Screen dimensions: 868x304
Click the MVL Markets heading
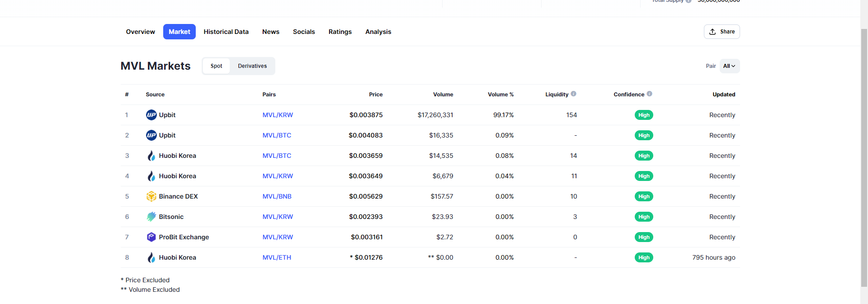point(156,66)
